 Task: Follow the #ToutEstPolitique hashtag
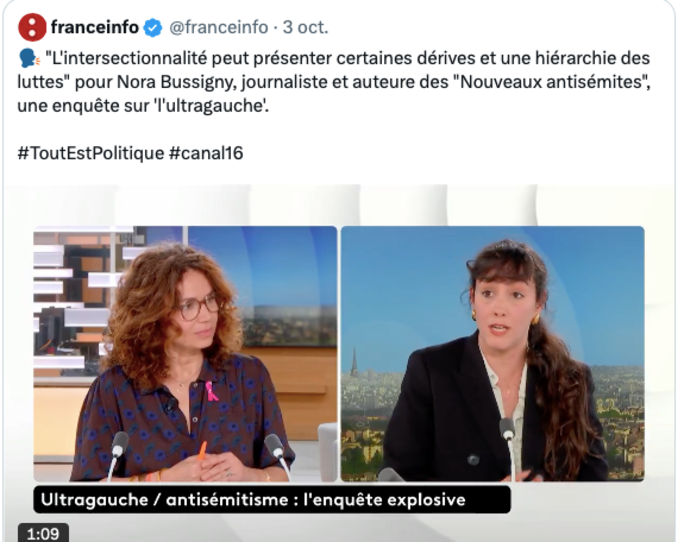tap(91, 154)
